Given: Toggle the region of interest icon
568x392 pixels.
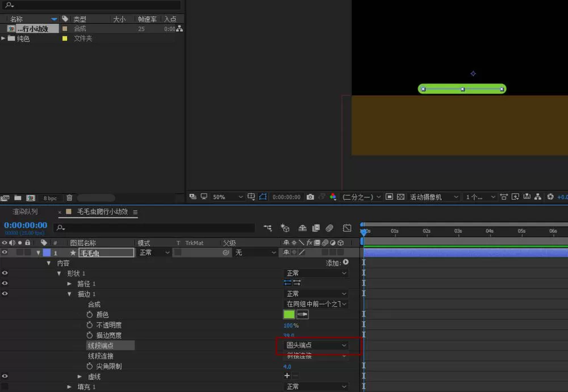Looking at the screenshot, I should click(x=389, y=196).
